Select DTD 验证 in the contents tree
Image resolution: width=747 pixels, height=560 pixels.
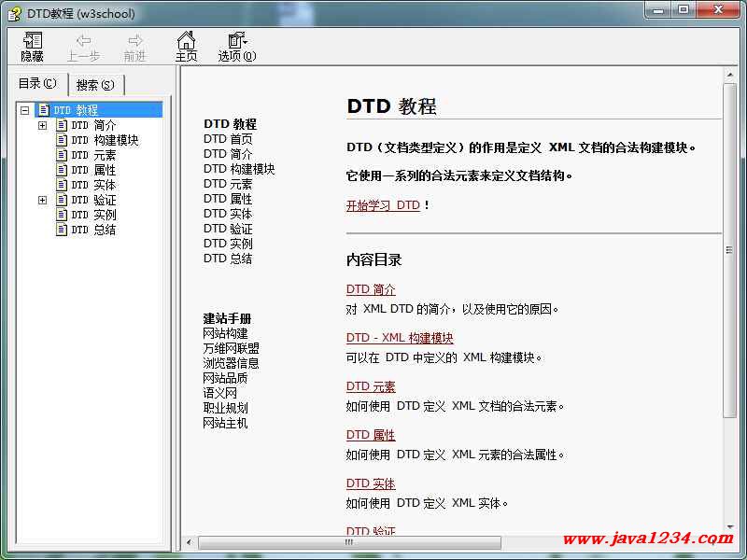93,200
